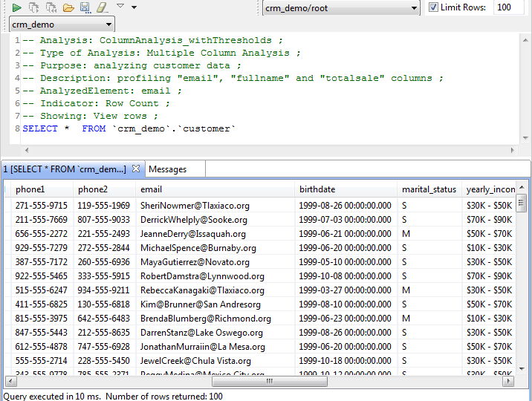The image size is (532, 401).
Task: Close the SELECT results tab
Action: point(136,169)
